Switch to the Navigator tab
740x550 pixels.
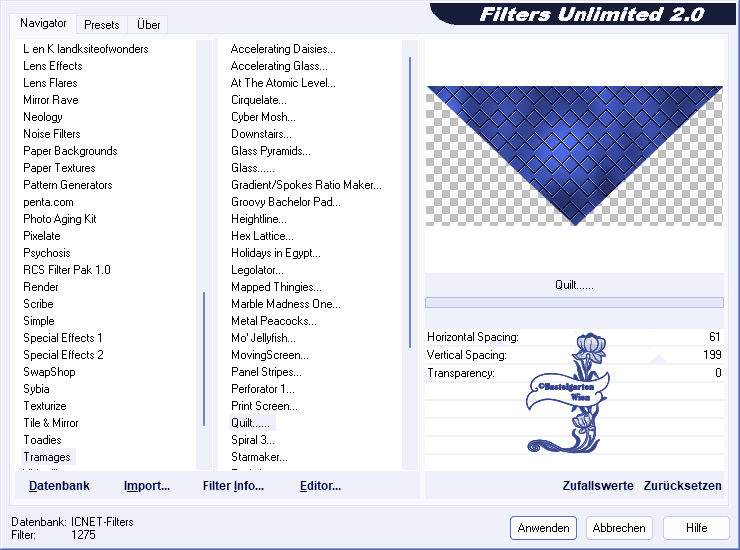tap(43, 23)
